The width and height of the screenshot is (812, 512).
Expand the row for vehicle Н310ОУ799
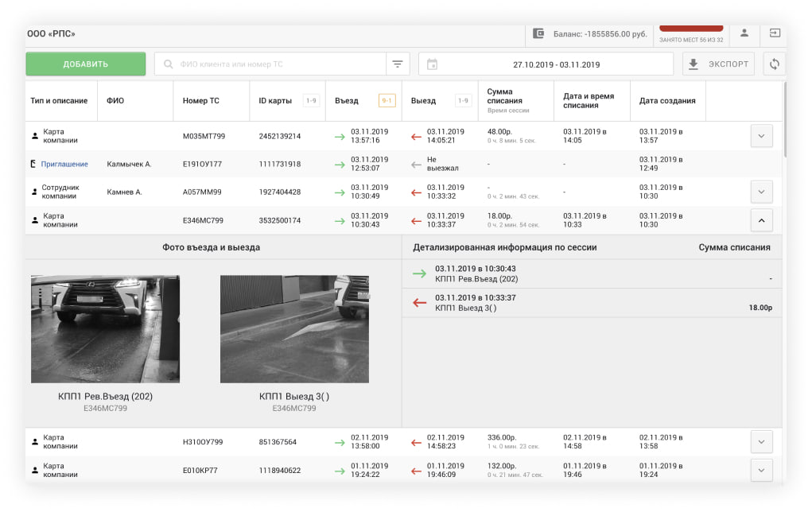coord(761,442)
